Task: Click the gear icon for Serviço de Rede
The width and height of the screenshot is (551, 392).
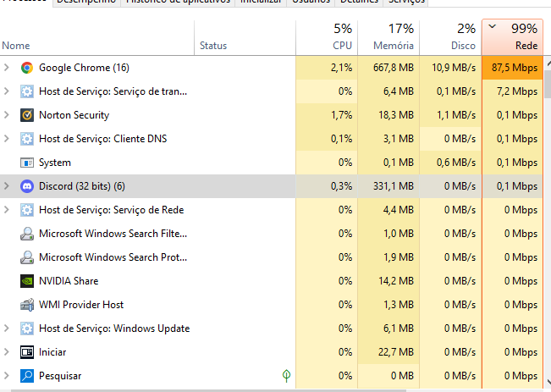Action: (27, 209)
